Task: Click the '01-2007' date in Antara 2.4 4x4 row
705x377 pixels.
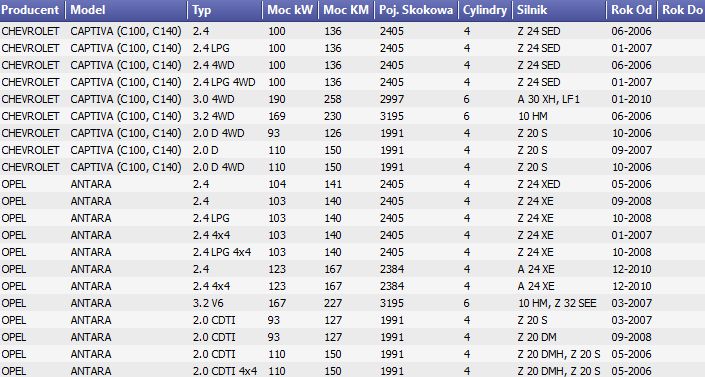Action: coord(631,235)
